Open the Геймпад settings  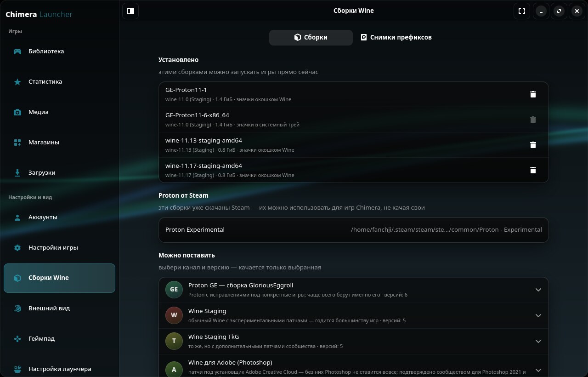[59, 339]
